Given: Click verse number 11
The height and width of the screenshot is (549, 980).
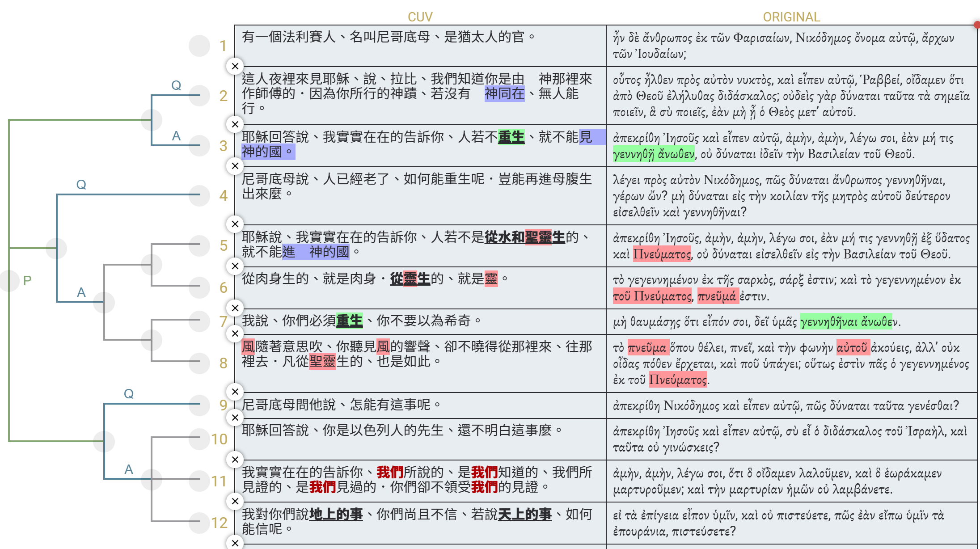Looking at the screenshot, I should tap(220, 481).
